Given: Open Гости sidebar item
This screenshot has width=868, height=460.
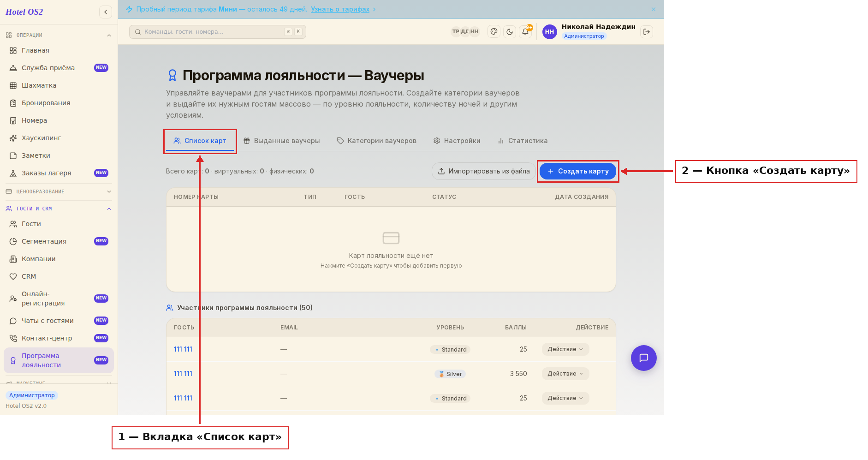Looking at the screenshot, I should coord(59,224).
